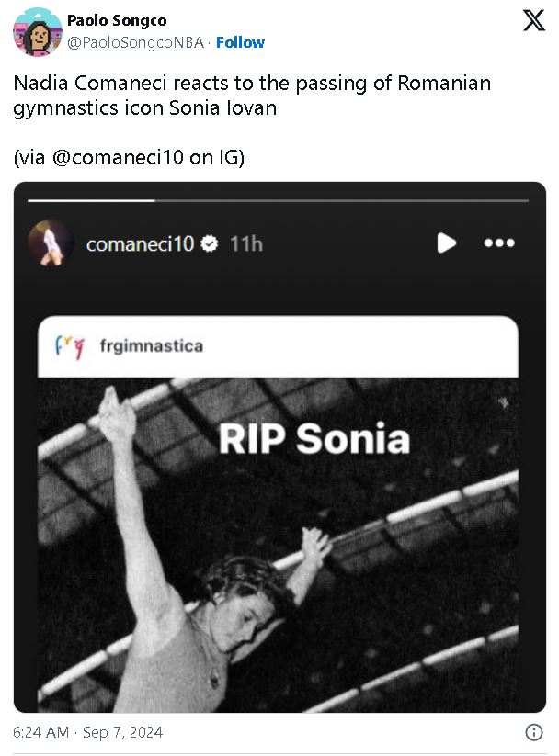Open the 6:24 AM Sep 7, 2024 timestamp
This screenshot has width=559, height=756.
point(88,732)
